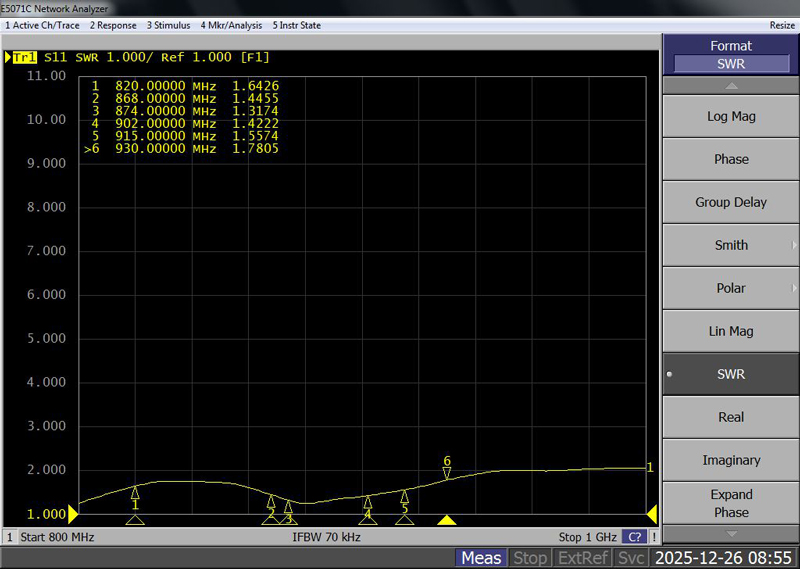Click the Tr1 trace label
Image resolution: width=800 pixels, height=569 pixels.
tap(23, 57)
